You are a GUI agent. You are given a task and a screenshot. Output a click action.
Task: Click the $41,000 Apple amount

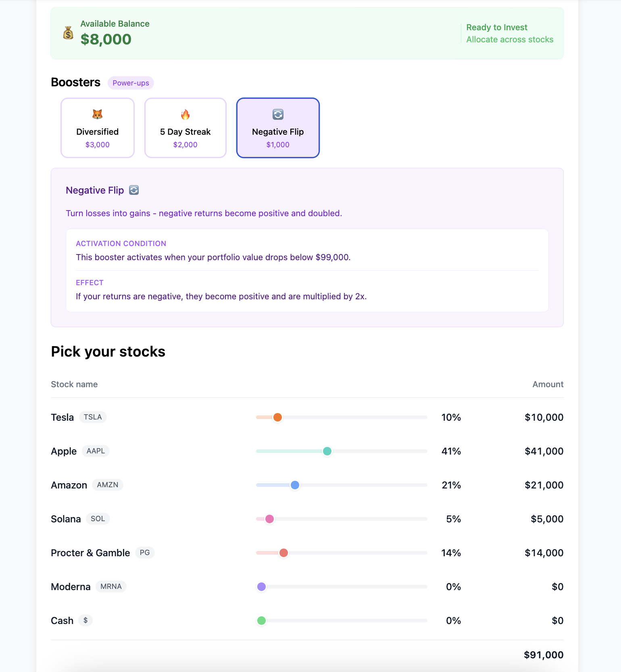pyautogui.click(x=544, y=451)
